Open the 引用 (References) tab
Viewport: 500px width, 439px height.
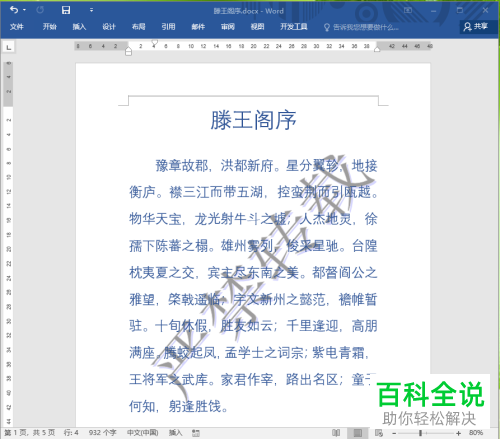168,27
